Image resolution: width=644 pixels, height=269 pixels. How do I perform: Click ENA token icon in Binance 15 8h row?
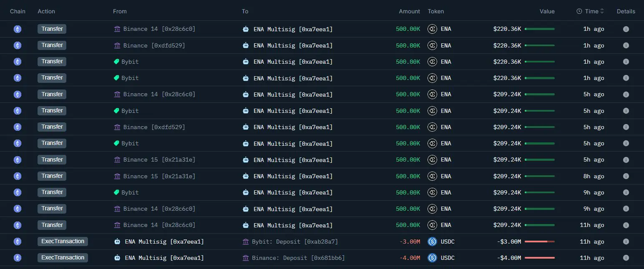432,176
